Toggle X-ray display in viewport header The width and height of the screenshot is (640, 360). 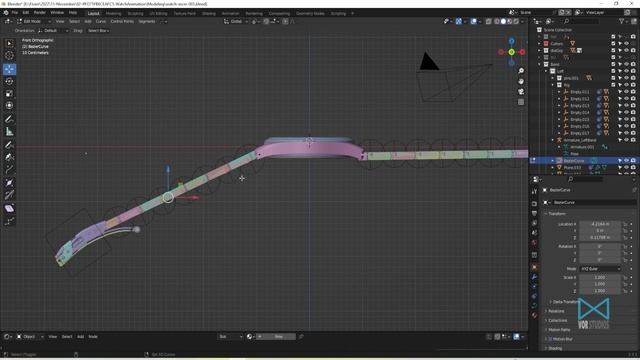coord(489,21)
